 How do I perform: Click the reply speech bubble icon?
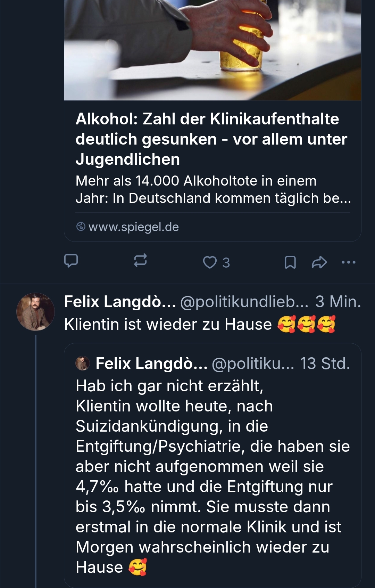(71, 261)
